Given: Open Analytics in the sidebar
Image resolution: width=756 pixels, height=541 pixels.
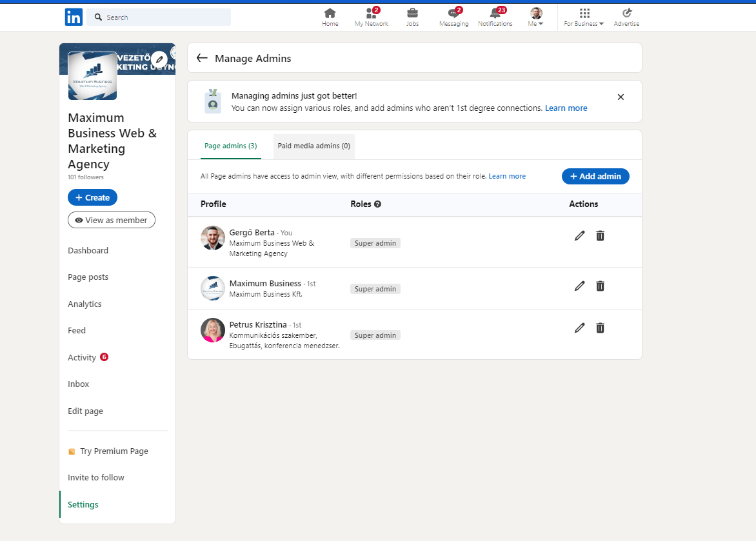Looking at the screenshot, I should click(x=85, y=304).
